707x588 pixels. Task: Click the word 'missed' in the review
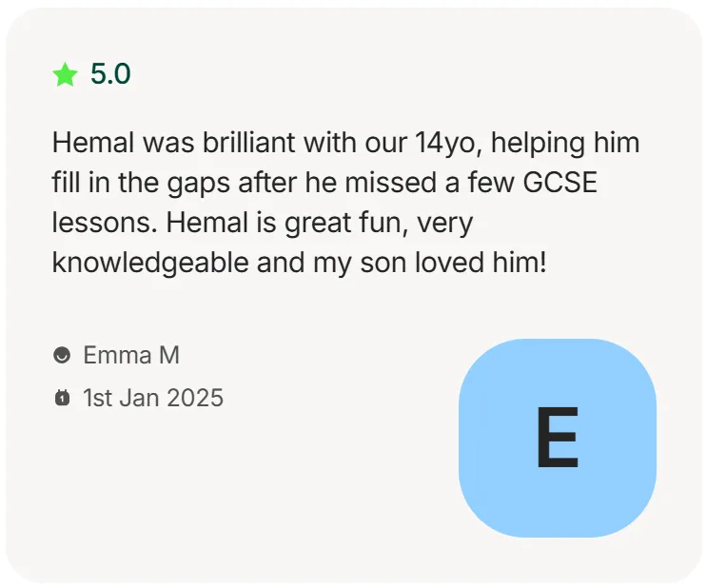tap(390, 183)
